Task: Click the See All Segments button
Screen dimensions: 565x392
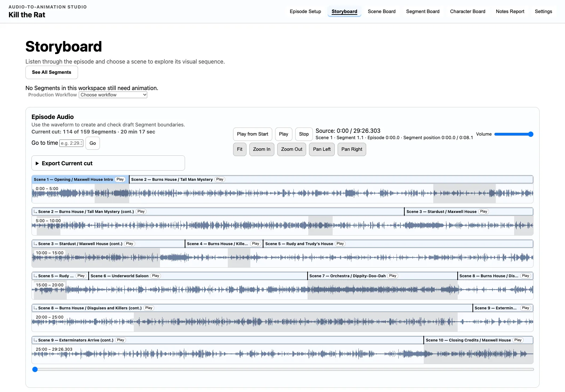Action: click(x=52, y=72)
